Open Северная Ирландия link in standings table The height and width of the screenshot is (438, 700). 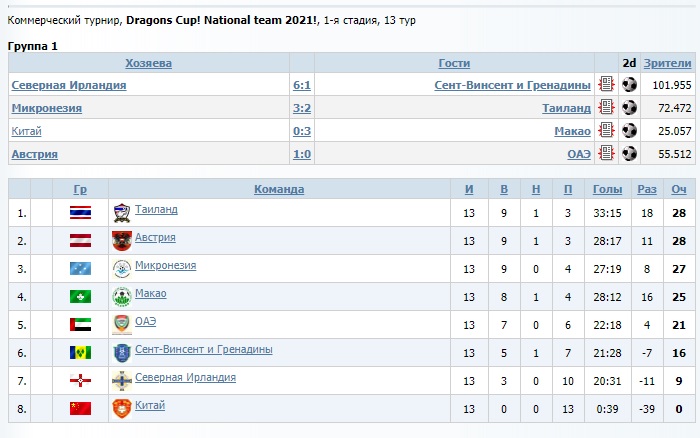[185, 378]
